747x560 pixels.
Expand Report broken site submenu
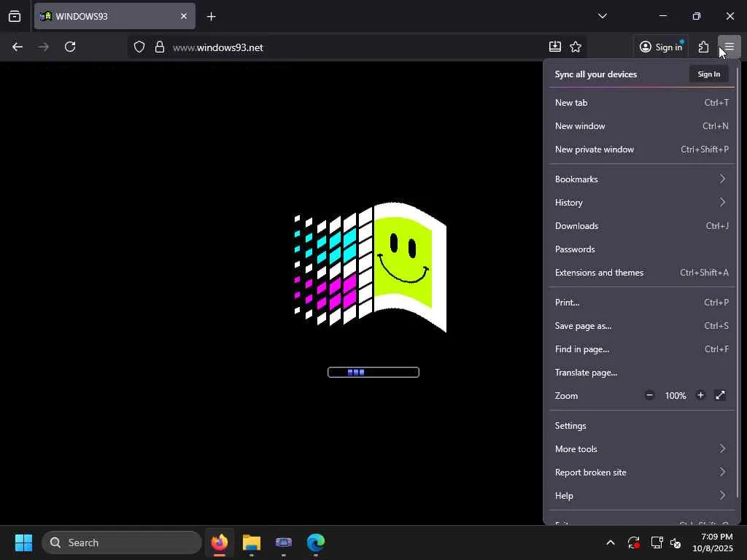(x=642, y=472)
